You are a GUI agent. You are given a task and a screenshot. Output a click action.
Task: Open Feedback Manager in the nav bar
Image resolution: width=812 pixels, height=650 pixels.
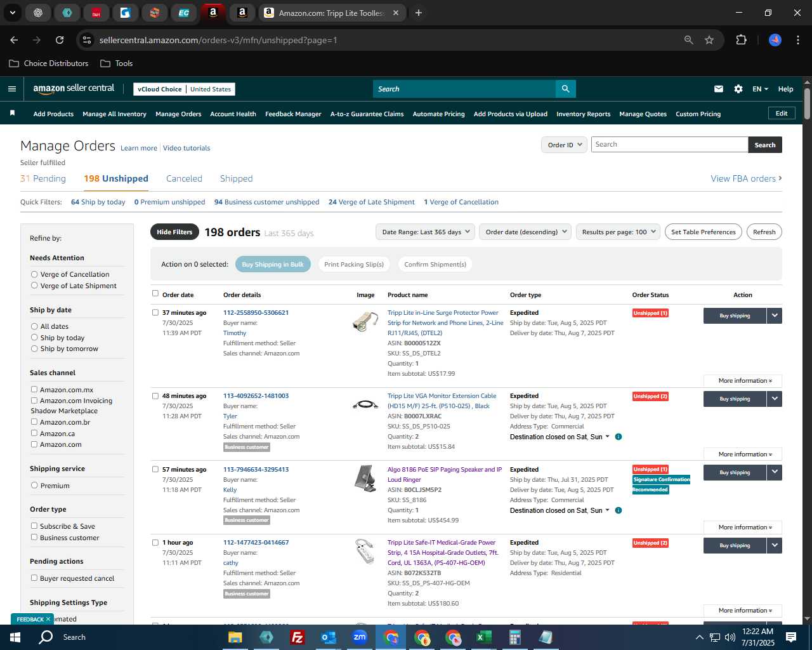point(293,114)
